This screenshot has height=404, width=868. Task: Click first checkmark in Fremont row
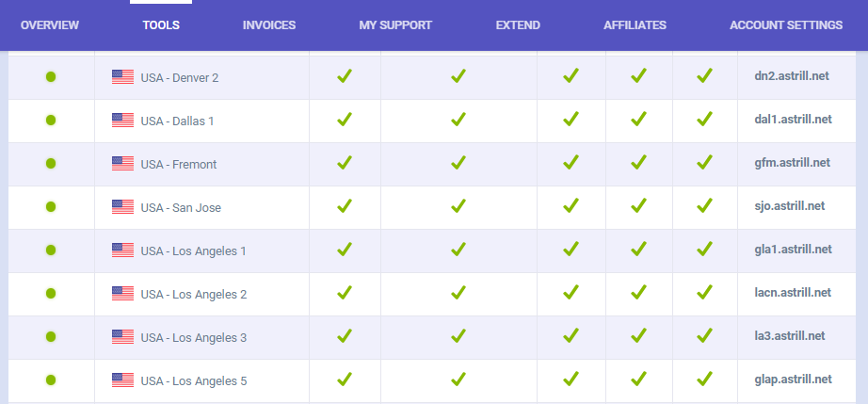point(345,162)
